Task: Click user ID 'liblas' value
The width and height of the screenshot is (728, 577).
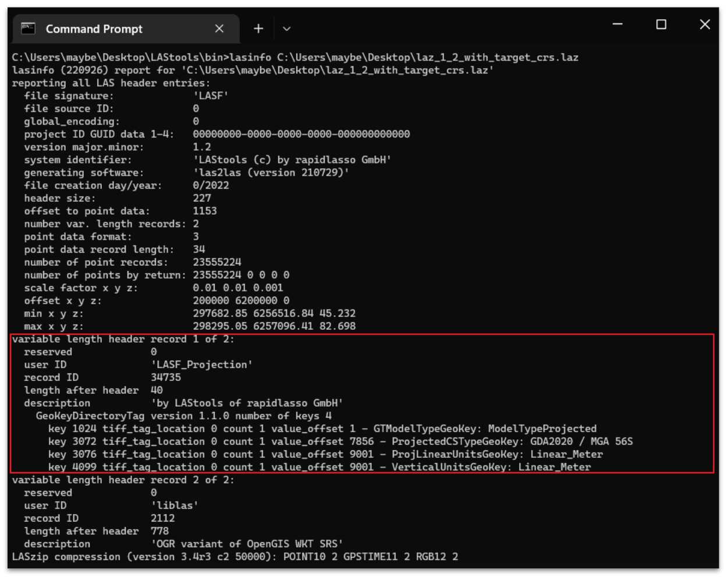Action: point(175,505)
